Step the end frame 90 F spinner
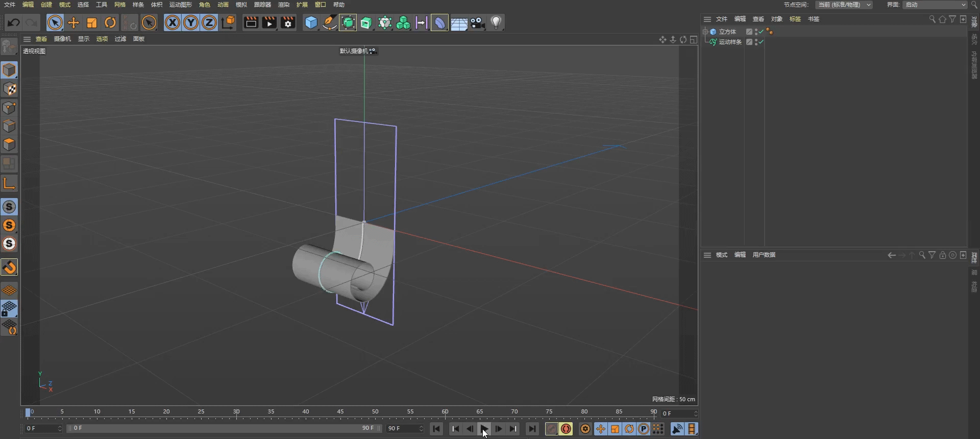 421,428
